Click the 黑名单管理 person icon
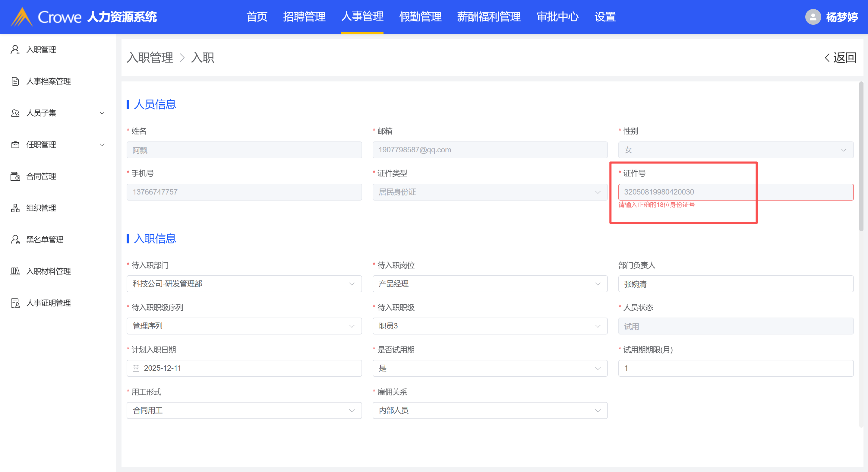 pyautogui.click(x=15, y=240)
